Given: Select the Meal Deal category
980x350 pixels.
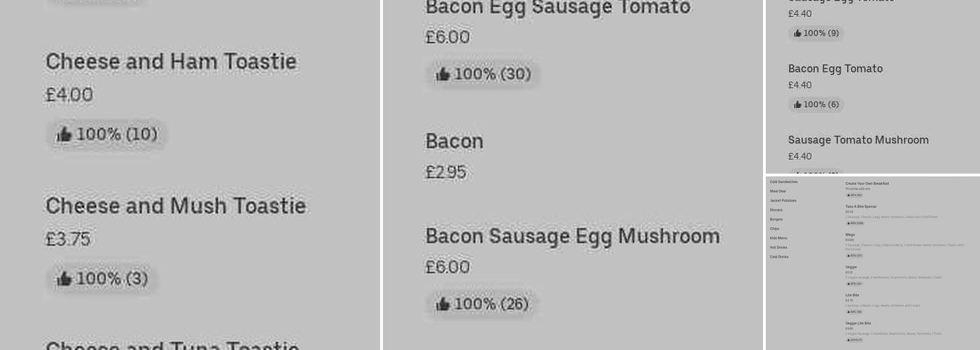Looking at the screenshot, I should (778, 191).
